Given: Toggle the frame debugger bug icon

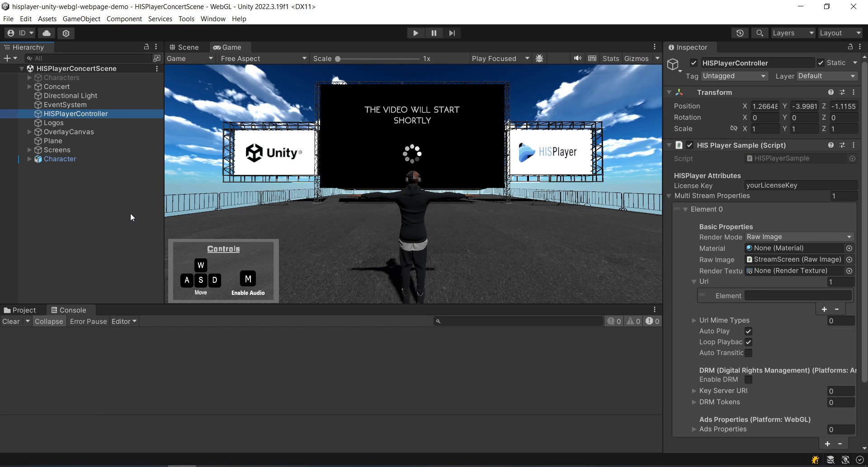Looking at the screenshot, I should coord(539,59).
